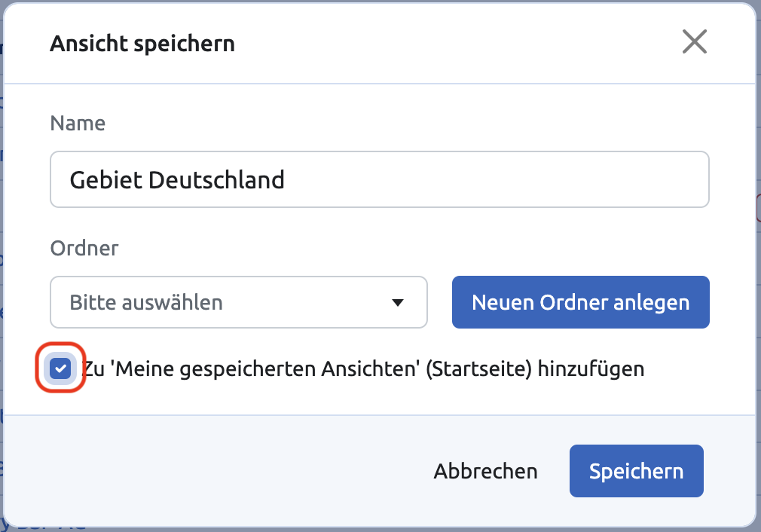The image size is (761, 532).
Task: Click the 'Name' field label
Action: pos(78,124)
